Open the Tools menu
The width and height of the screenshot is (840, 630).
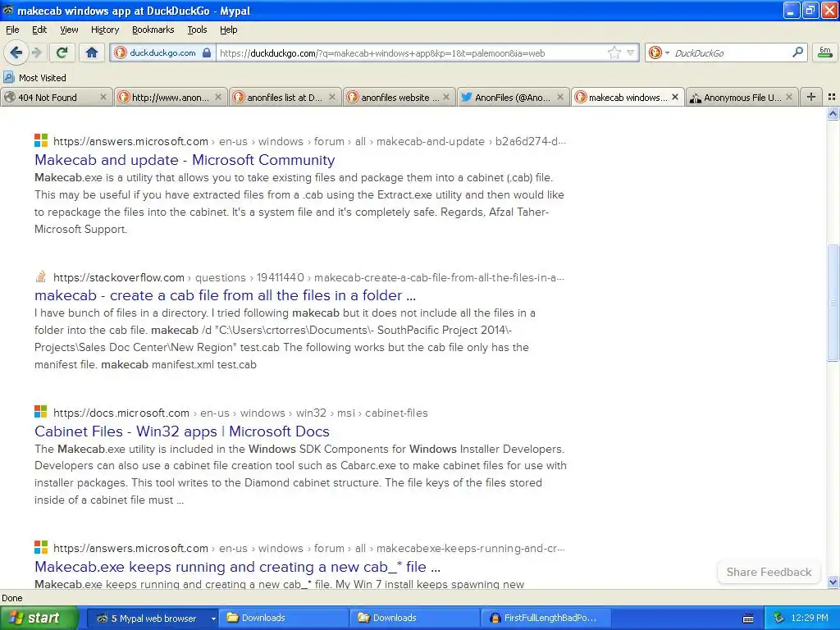coord(197,30)
